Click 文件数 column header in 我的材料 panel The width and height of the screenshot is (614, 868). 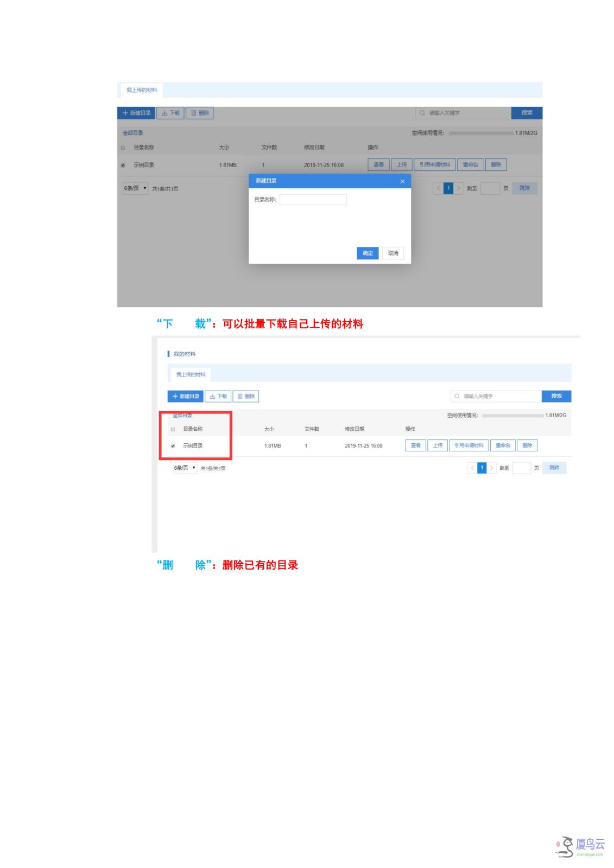click(x=312, y=429)
